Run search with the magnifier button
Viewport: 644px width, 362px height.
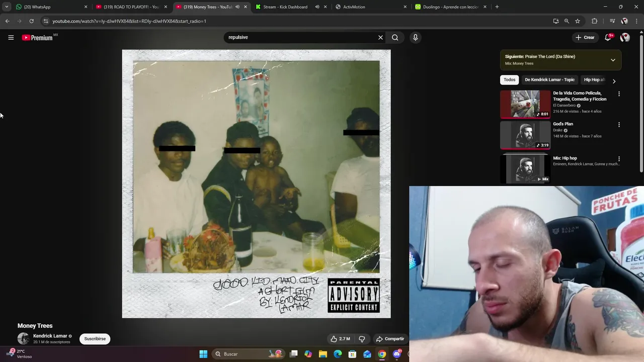(x=395, y=37)
